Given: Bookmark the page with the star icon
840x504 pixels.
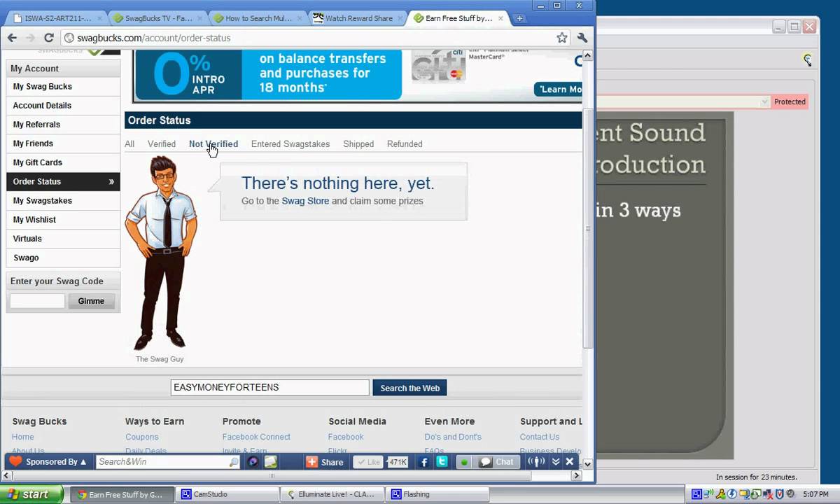Looking at the screenshot, I should coord(562,38).
